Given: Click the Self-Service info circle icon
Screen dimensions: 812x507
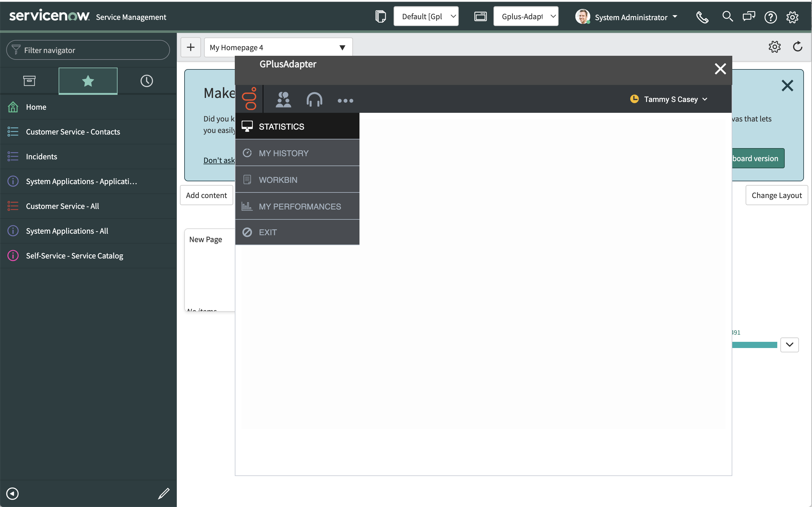Looking at the screenshot, I should coord(13,256).
